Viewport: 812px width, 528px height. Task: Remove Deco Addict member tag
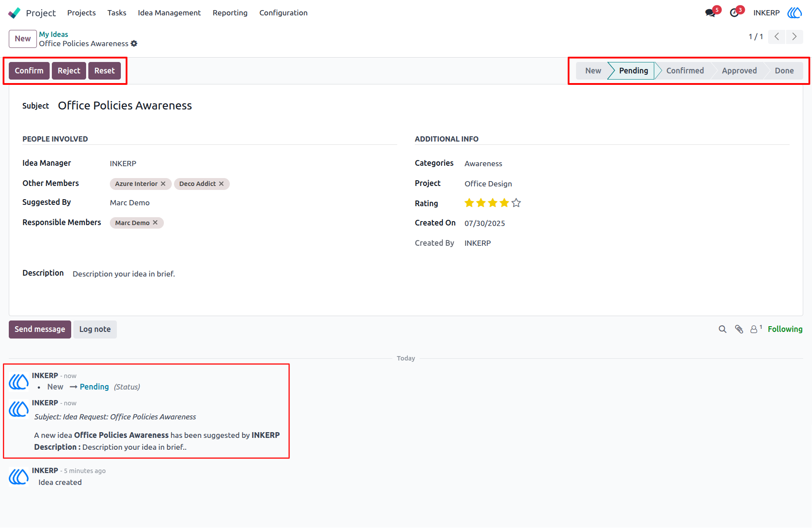pyautogui.click(x=221, y=184)
